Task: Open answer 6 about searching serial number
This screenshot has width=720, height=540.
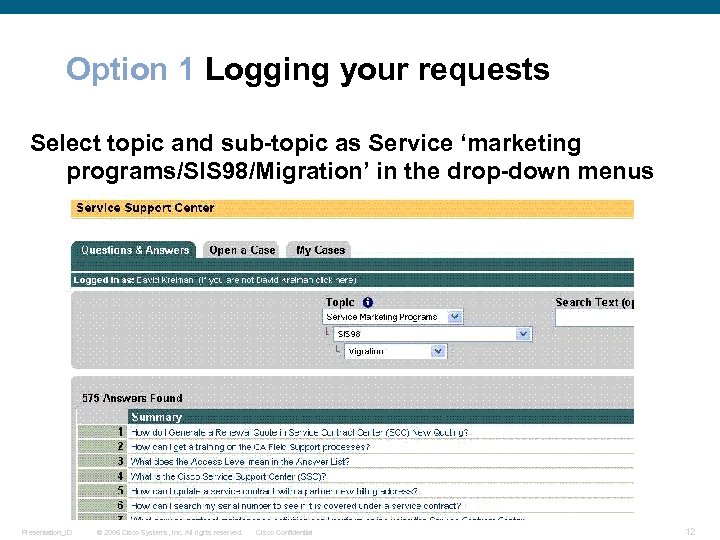Action: [296, 506]
